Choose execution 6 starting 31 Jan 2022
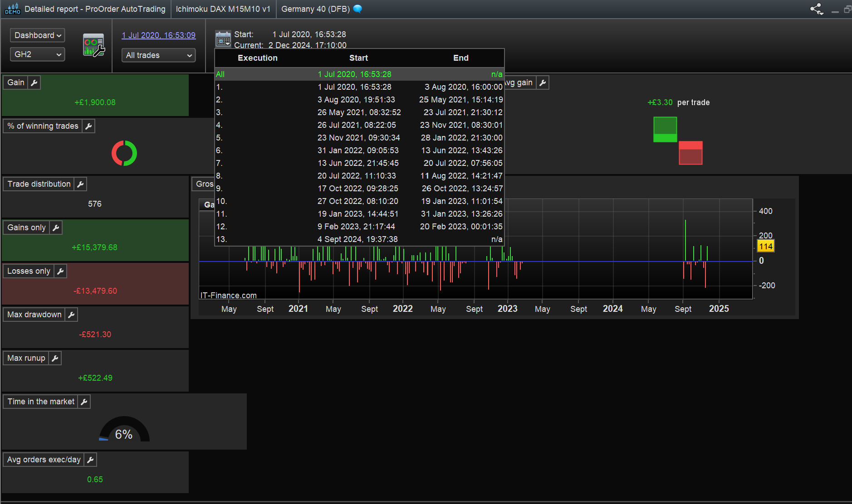This screenshot has width=852, height=504. pyautogui.click(x=359, y=150)
